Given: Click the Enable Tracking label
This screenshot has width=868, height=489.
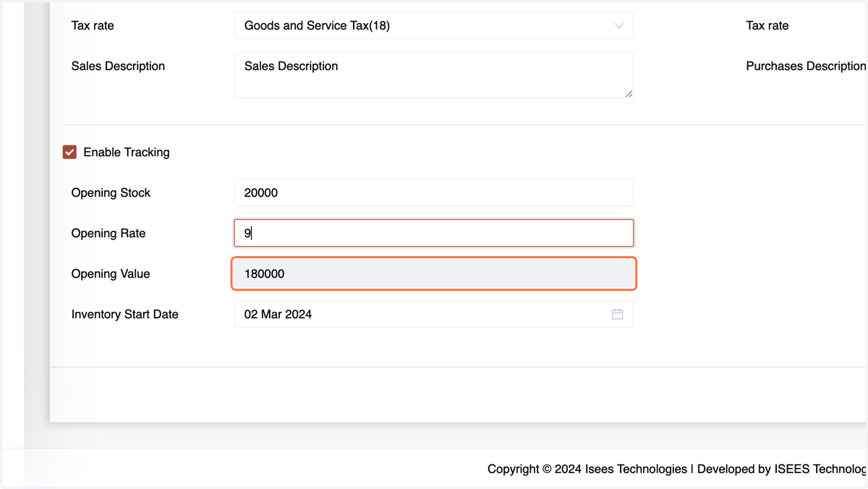Looking at the screenshot, I should coord(127,152).
